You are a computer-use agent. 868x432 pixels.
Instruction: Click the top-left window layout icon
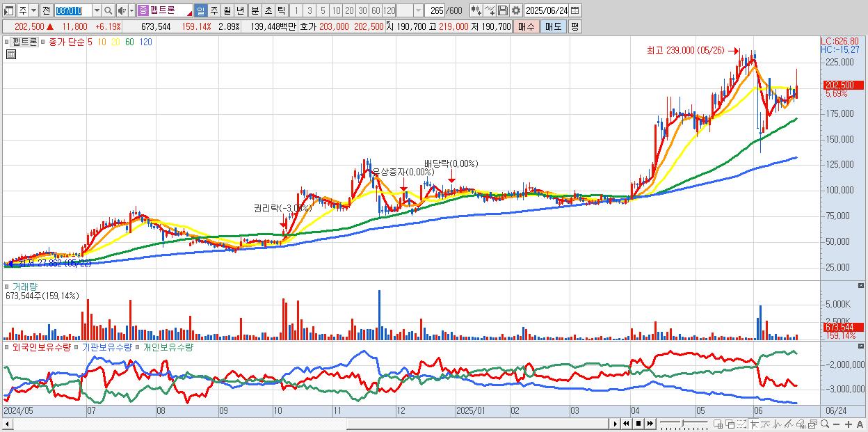coord(9,10)
